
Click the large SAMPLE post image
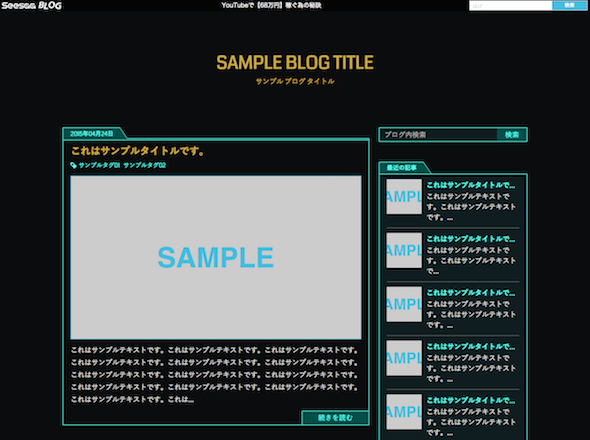pos(216,257)
